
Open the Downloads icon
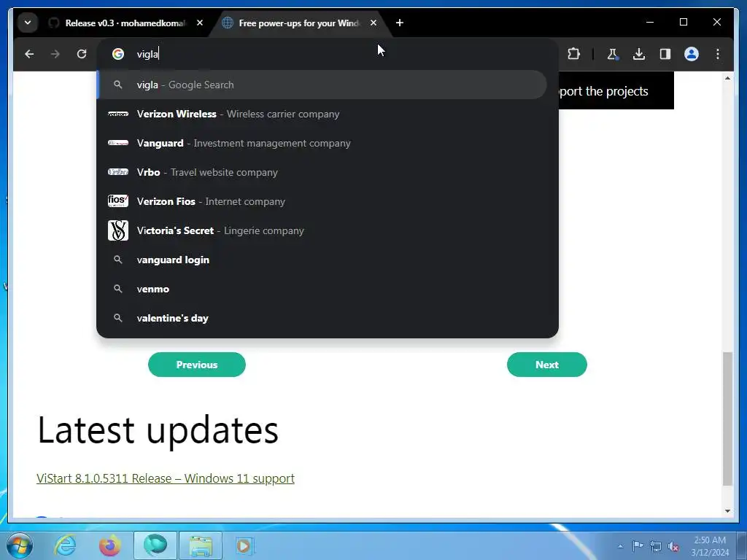[x=639, y=54]
